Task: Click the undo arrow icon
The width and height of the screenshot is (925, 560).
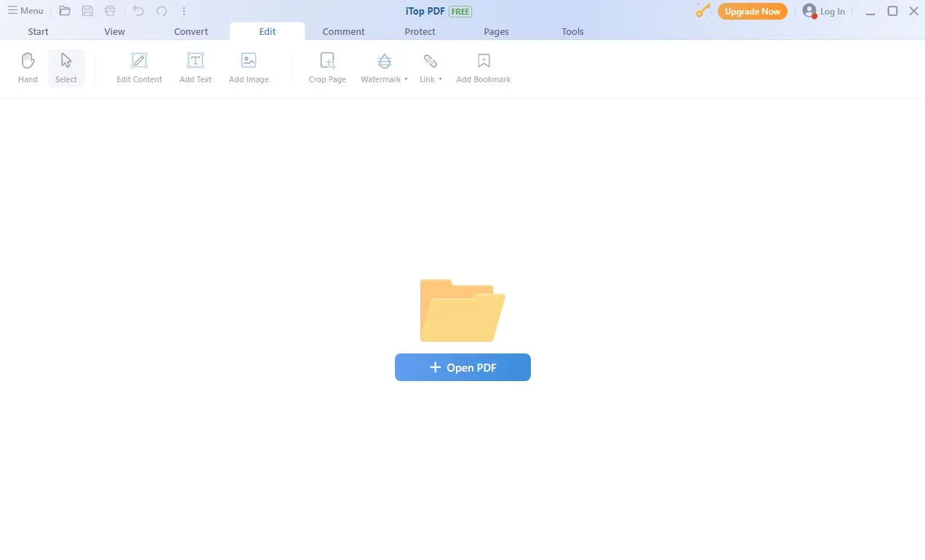Action: tap(138, 11)
